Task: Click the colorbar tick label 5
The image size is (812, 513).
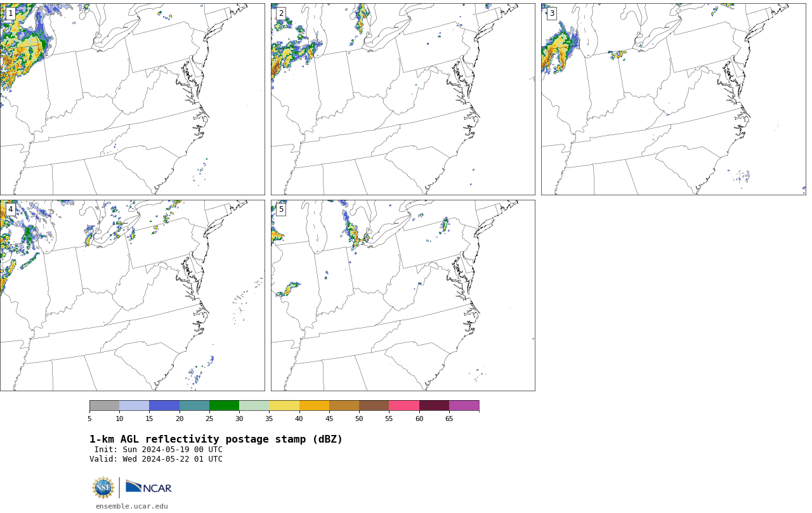Action: point(89,419)
